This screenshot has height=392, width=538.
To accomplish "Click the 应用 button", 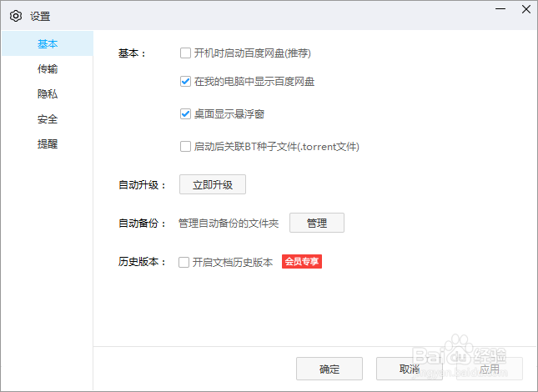I will (490, 369).
